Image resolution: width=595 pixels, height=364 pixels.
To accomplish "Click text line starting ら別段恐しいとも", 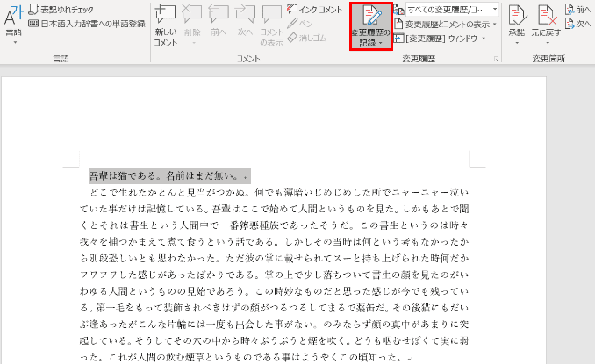I will click(275, 258).
